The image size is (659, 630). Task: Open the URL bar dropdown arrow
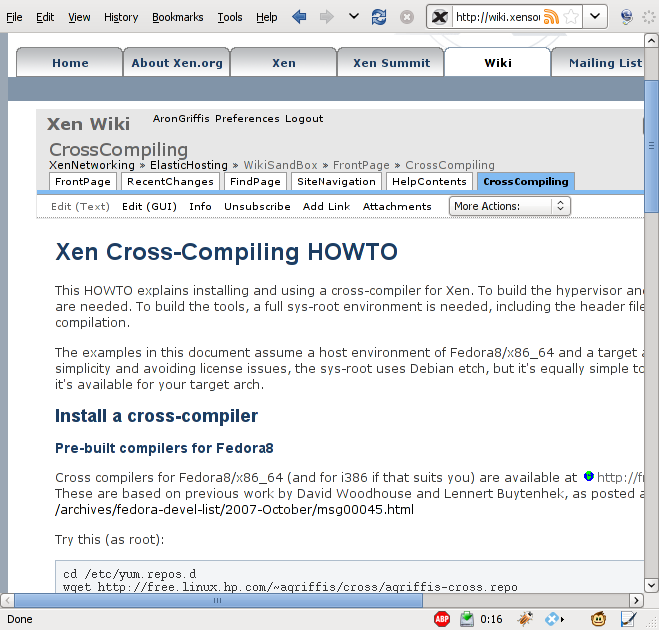(595, 17)
